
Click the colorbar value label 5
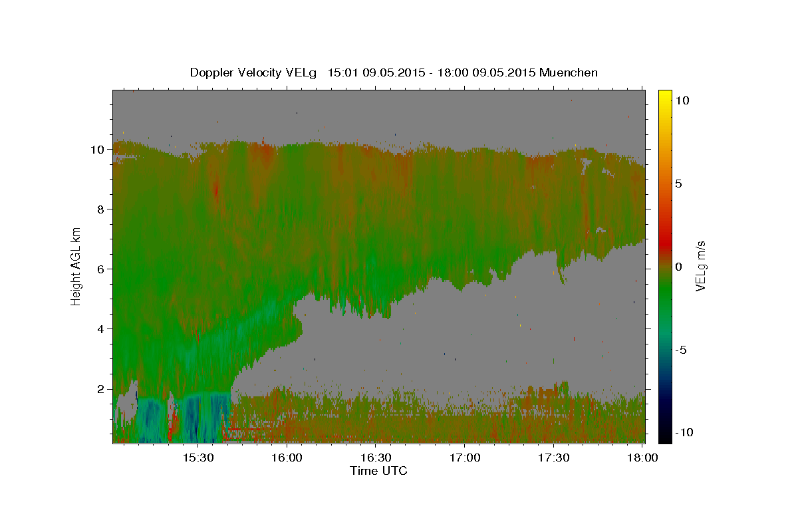679,183
